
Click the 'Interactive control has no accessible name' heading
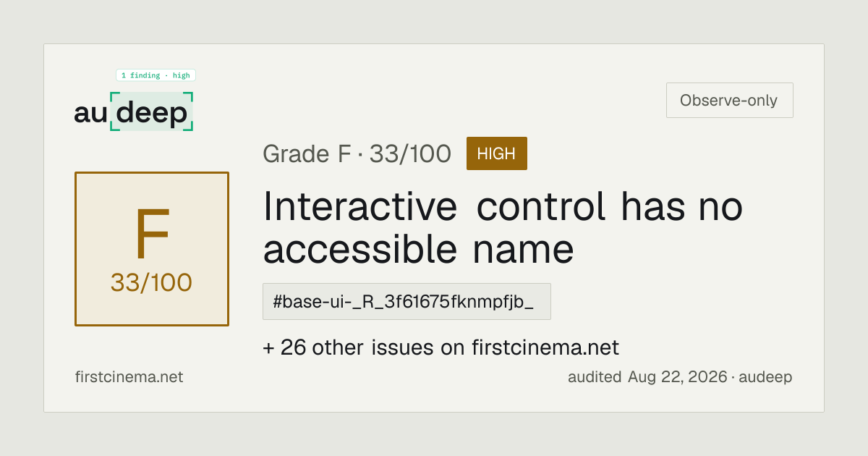503,228
